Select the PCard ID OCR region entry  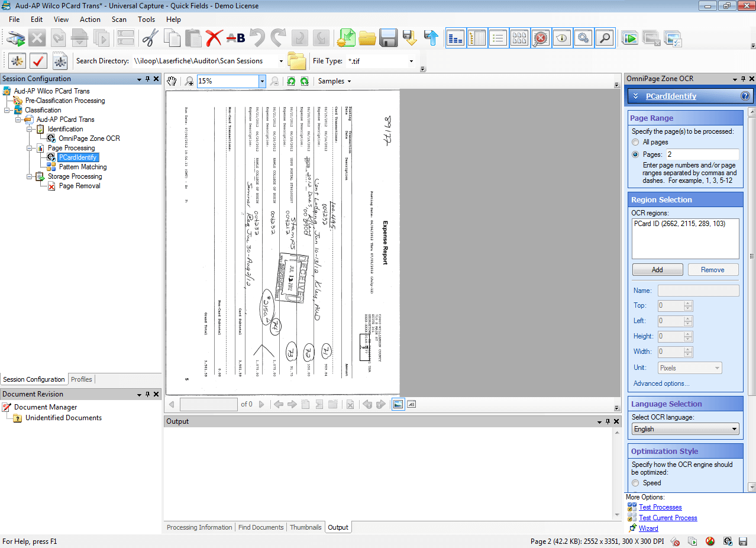679,224
